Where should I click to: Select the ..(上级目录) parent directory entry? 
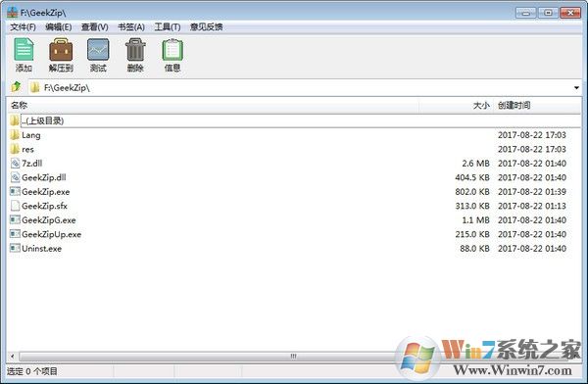pyautogui.click(x=42, y=120)
